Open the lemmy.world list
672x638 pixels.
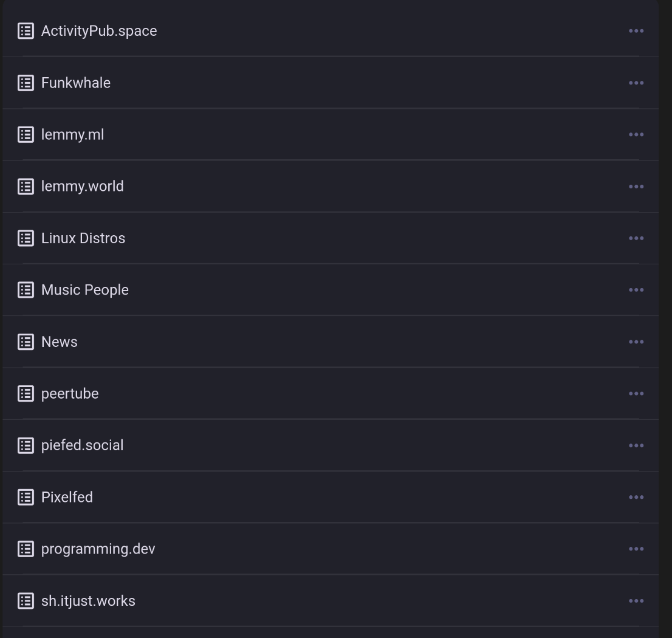coord(82,187)
